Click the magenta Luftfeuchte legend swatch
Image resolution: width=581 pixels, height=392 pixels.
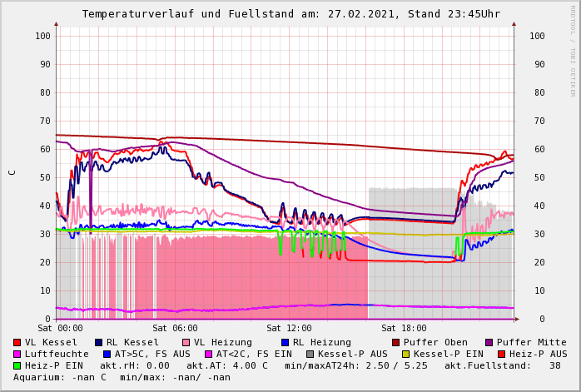tap(17, 354)
